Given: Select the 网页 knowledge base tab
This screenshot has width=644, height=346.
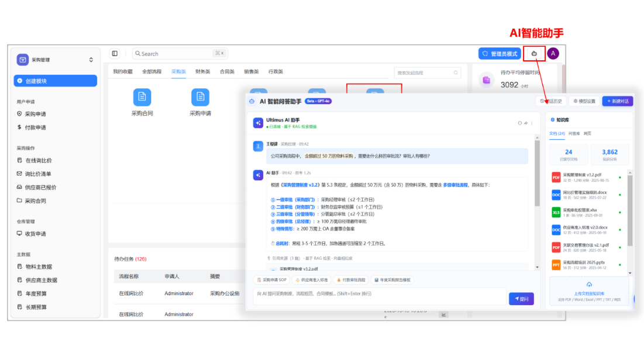Looking at the screenshot, I should pos(587,133).
